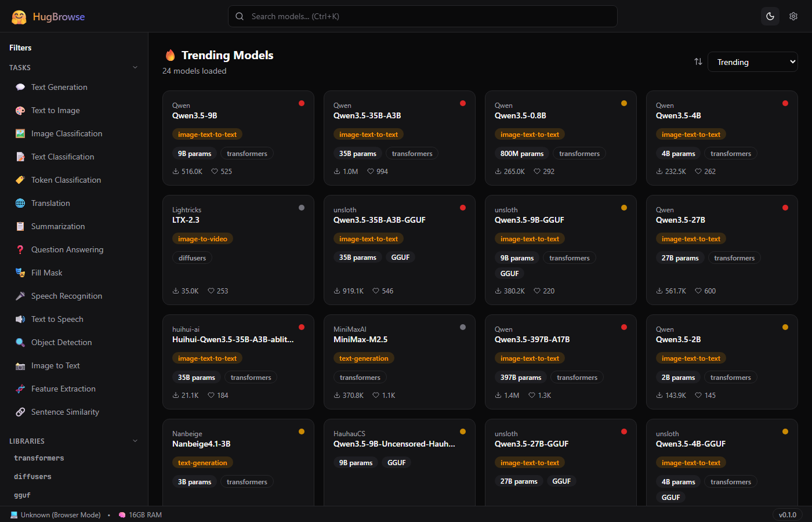Like MiniMax-M2.5 via its heart icon
Viewport: 812px width, 522px height.
(376, 395)
